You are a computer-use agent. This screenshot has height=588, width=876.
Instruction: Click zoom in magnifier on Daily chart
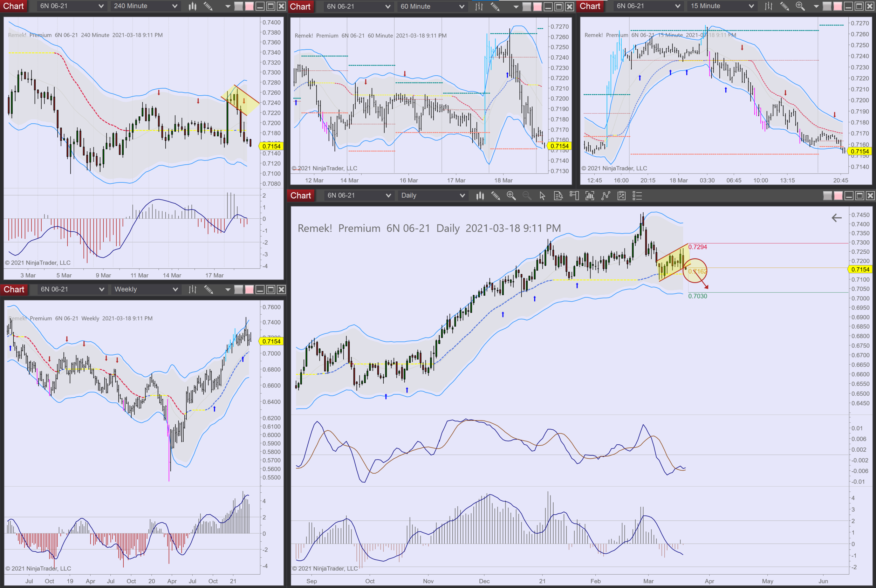(x=511, y=196)
